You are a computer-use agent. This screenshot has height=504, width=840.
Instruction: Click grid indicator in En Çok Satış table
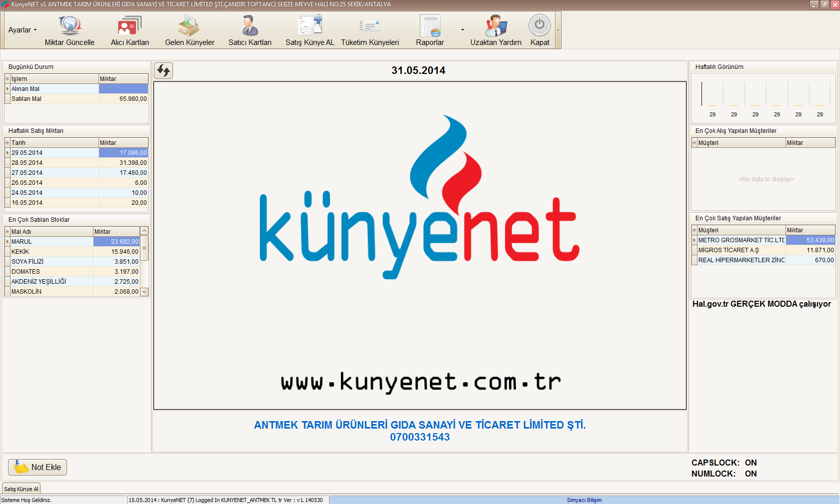[x=694, y=230]
